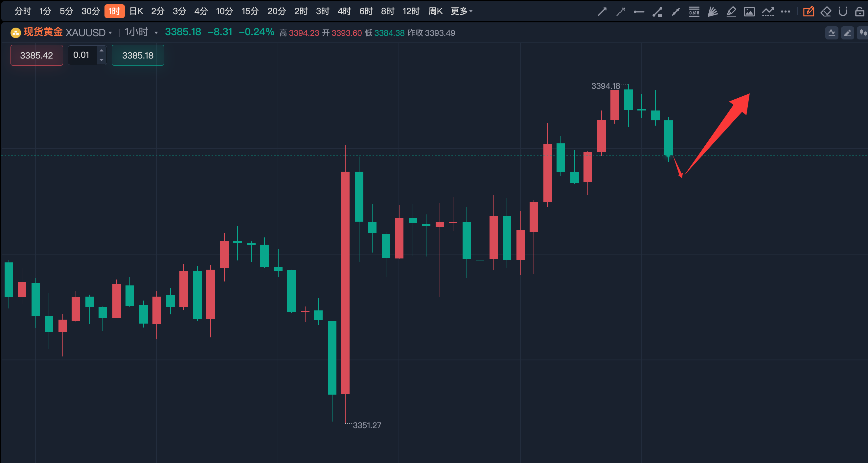Toggle the orange drawing mode button
The width and height of the screenshot is (868, 463).
(x=808, y=12)
